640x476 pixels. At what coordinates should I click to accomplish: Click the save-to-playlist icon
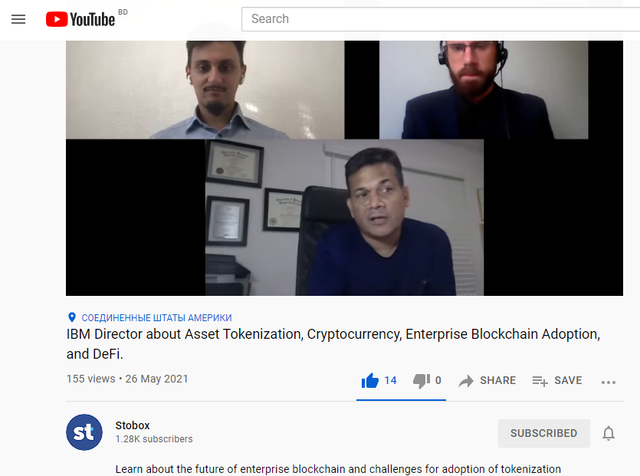coord(540,381)
